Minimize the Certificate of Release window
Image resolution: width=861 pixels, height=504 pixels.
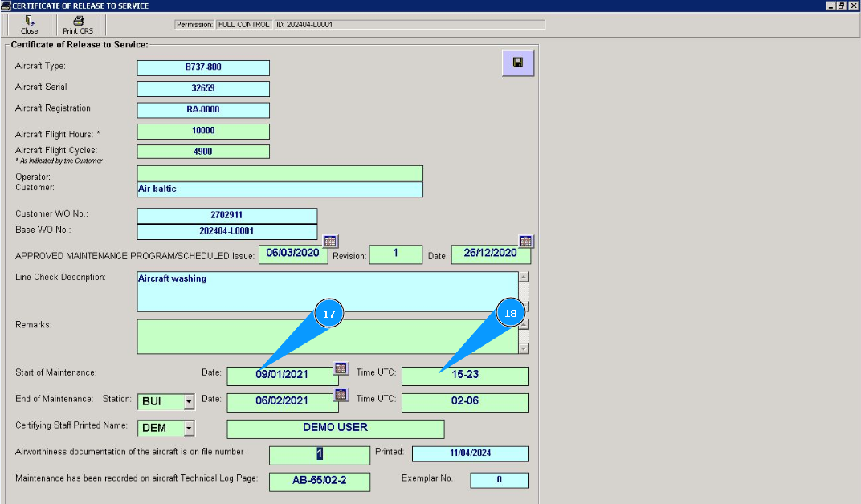pyautogui.click(x=830, y=6)
